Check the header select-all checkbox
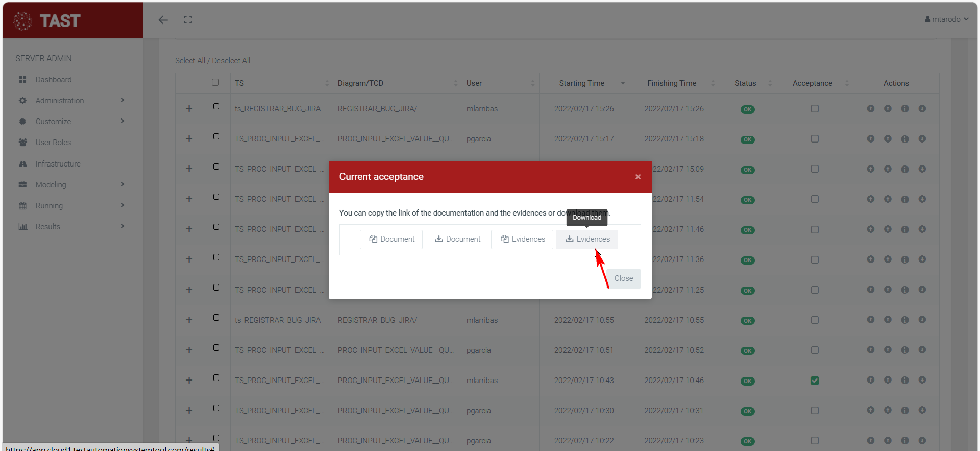 point(215,83)
